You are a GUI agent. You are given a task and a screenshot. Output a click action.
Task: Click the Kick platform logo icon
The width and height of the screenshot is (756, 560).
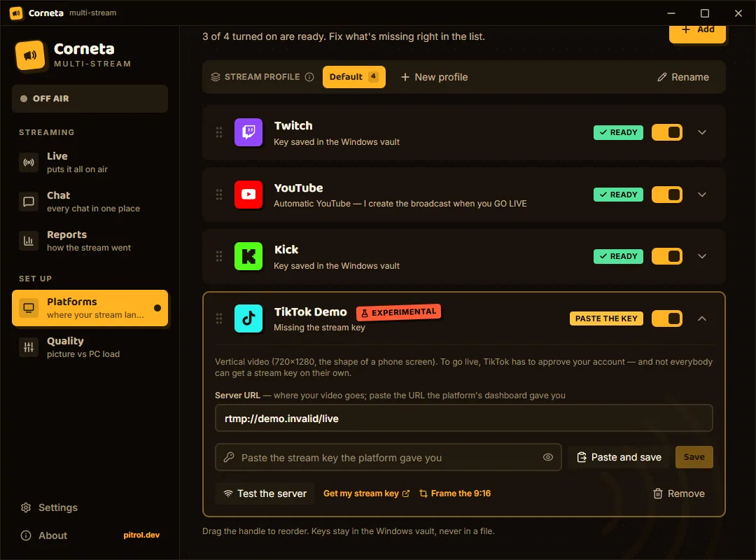click(248, 256)
